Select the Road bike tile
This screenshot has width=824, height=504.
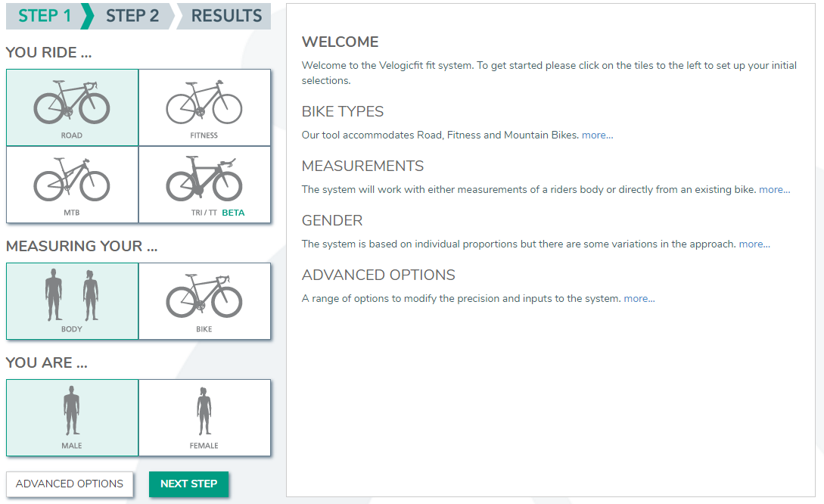[x=72, y=107]
